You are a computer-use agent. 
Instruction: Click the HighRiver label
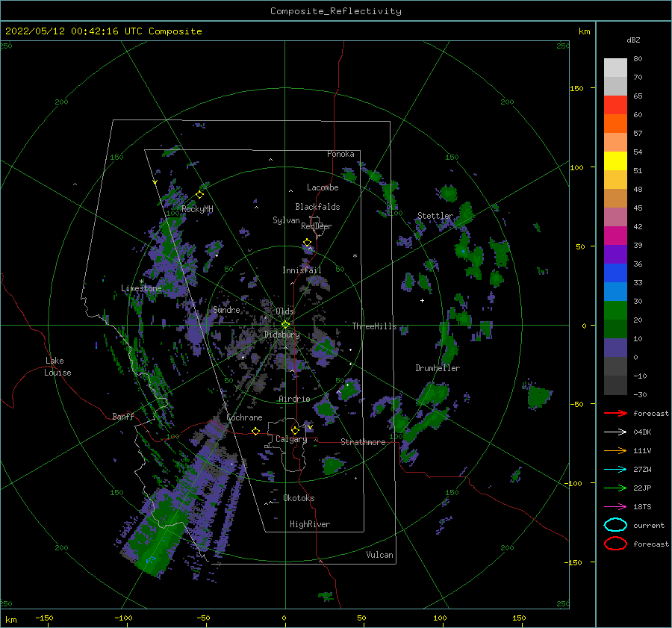(x=310, y=524)
